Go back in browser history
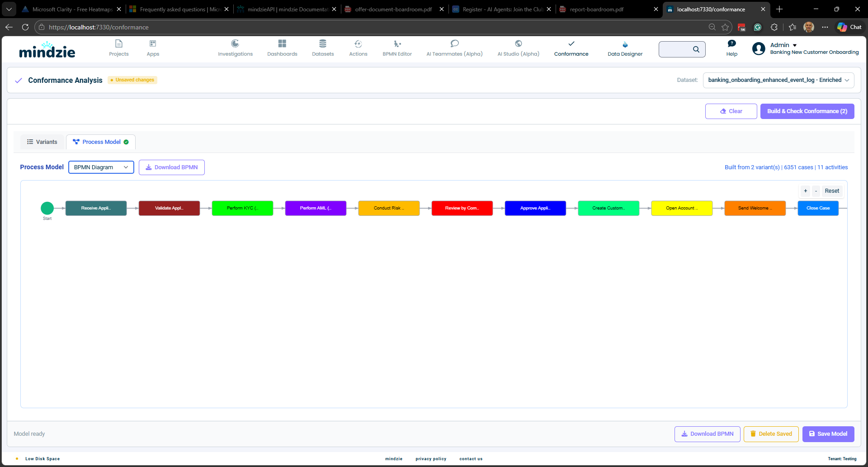This screenshot has width=868, height=467. (x=9, y=27)
